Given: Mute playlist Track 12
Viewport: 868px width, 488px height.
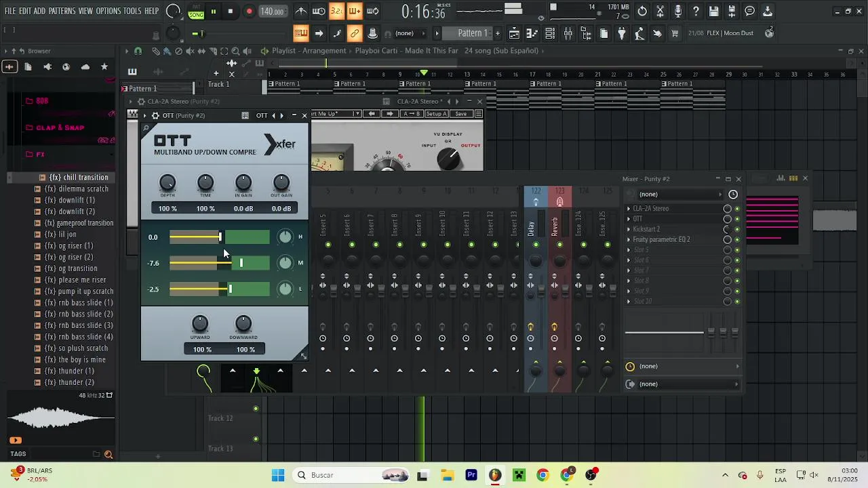Looking at the screenshot, I should pos(256,409).
